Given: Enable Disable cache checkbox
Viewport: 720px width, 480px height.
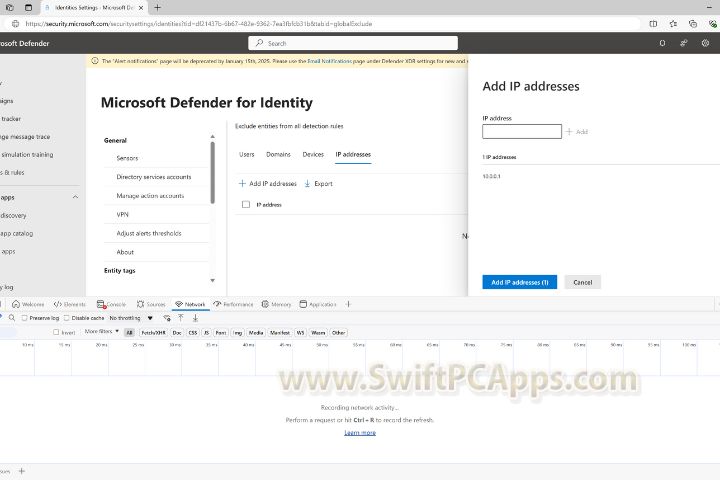Looking at the screenshot, I should (x=67, y=318).
